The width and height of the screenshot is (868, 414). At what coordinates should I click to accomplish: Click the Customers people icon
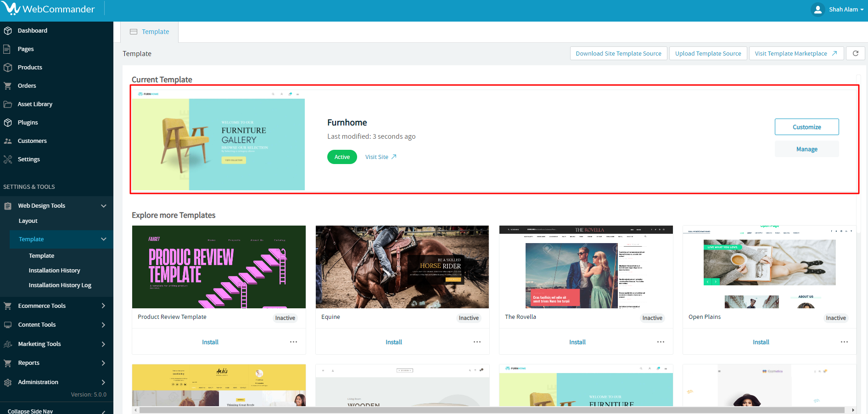(x=8, y=141)
